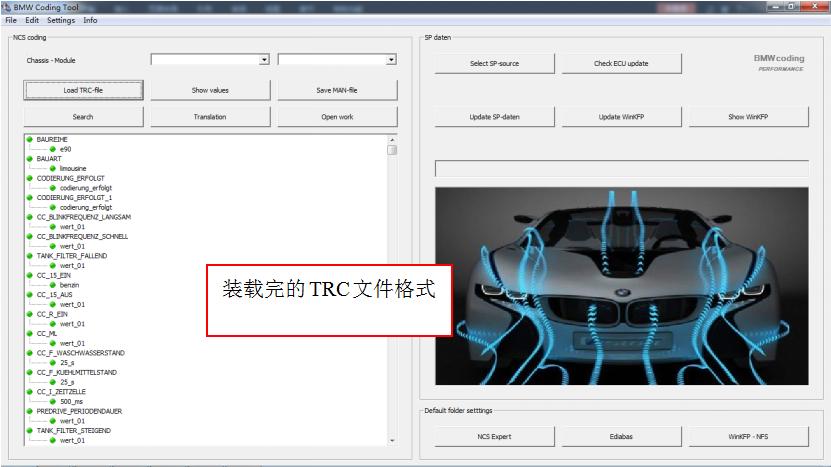
Task: Click the Search button
Action: click(83, 117)
